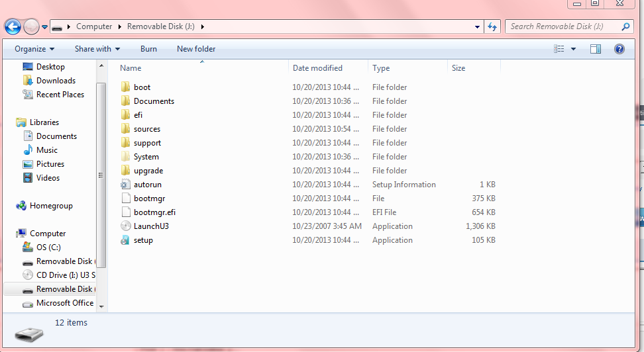Click the EFI File type text

click(384, 212)
